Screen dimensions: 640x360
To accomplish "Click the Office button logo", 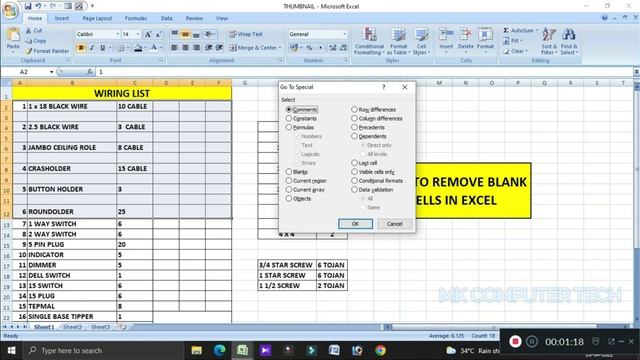I will tap(10, 10).
